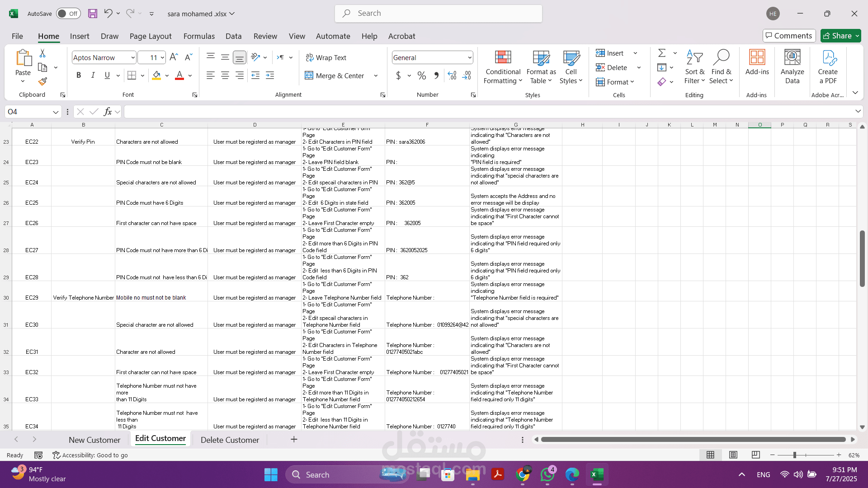Screen dimensions: 868x488
Task: Click the Format Painter icon
Action: [x=42, y=82]
